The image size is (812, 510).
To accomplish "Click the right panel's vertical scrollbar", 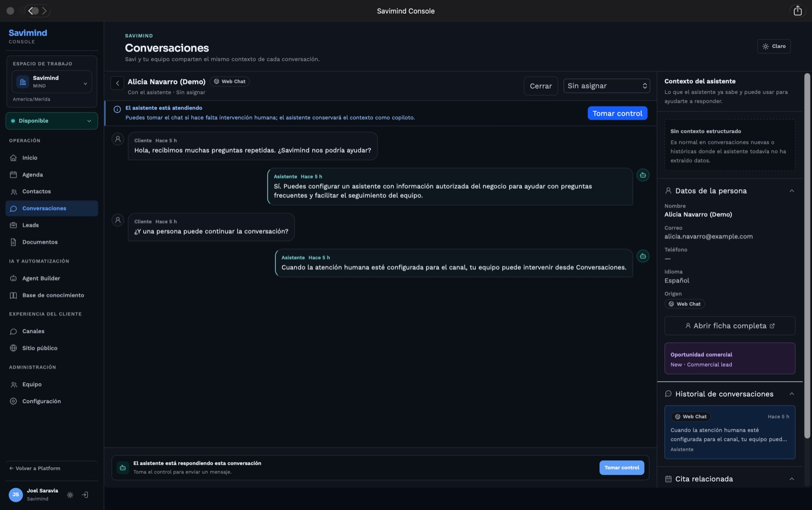I will point(807,256).
